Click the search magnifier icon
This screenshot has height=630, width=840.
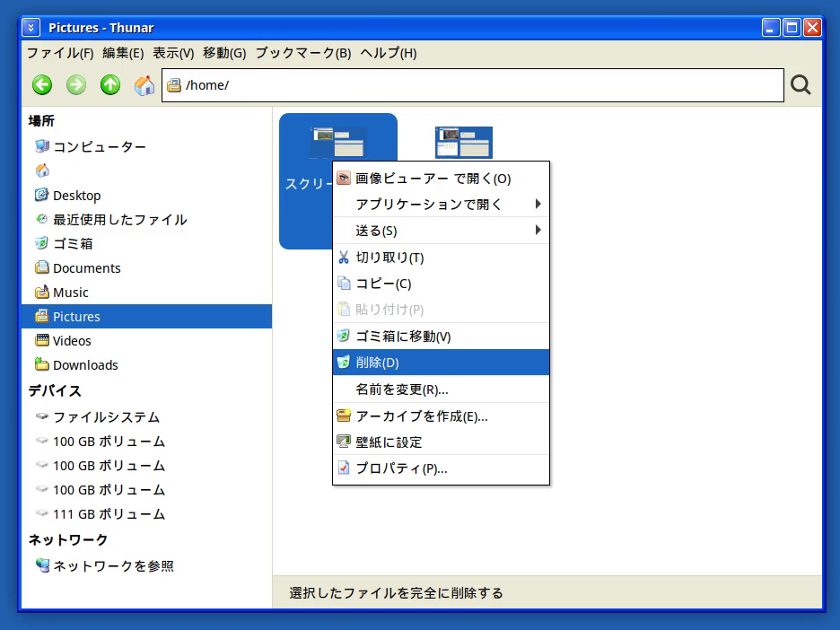[801, 85]
